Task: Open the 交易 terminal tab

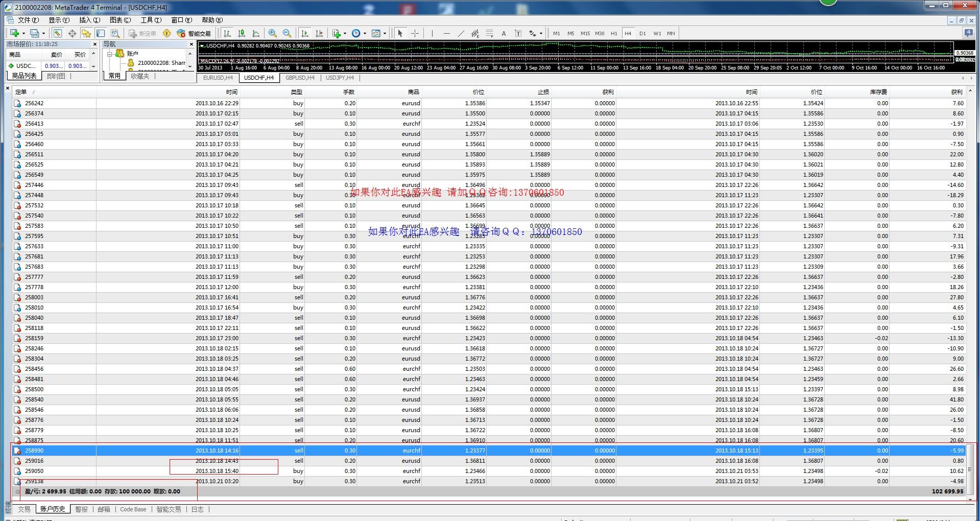Action: 24,509
